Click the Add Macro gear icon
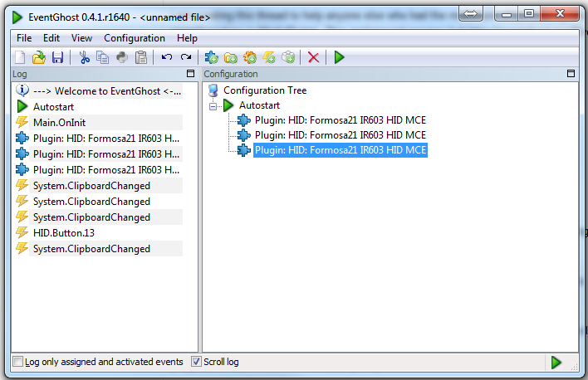The width and height of the screenshot is (588, 380). (250, 57)
